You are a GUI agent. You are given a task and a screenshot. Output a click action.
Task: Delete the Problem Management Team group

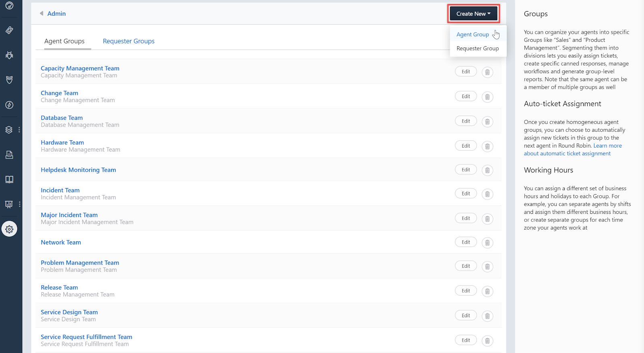pyautogui.click(x=487, y=267)
